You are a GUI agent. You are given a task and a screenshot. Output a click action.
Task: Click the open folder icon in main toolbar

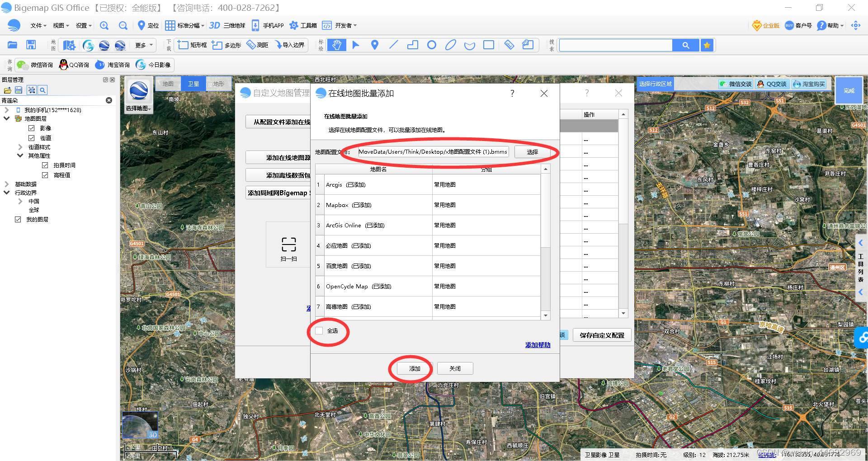(x=12, y=45)
